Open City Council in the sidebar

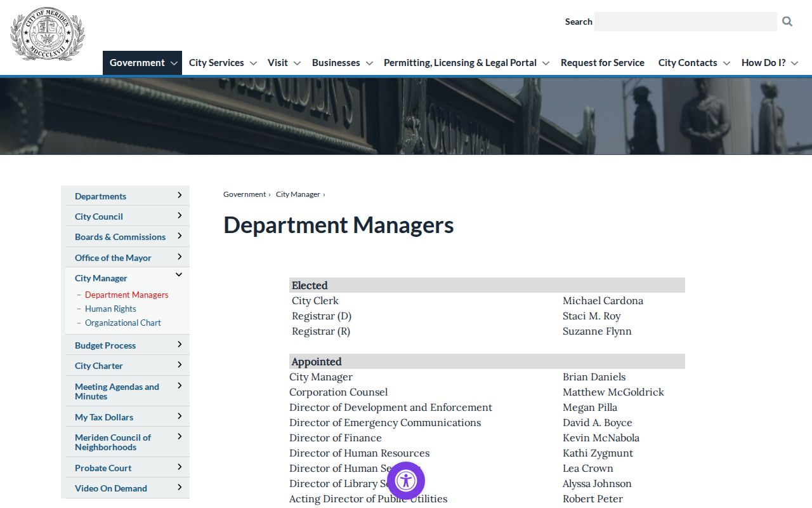(99, 217)
